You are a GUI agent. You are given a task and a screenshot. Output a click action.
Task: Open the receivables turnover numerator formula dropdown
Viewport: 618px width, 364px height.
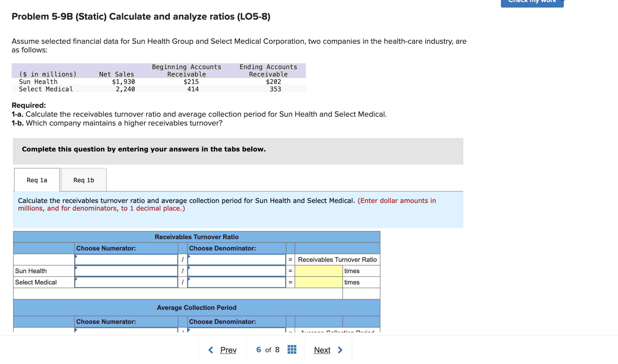coord(126,260)
